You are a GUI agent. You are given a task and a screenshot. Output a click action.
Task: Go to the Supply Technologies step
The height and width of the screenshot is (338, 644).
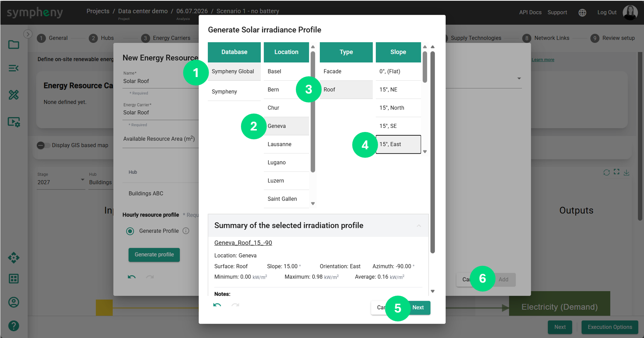[475, 38]
